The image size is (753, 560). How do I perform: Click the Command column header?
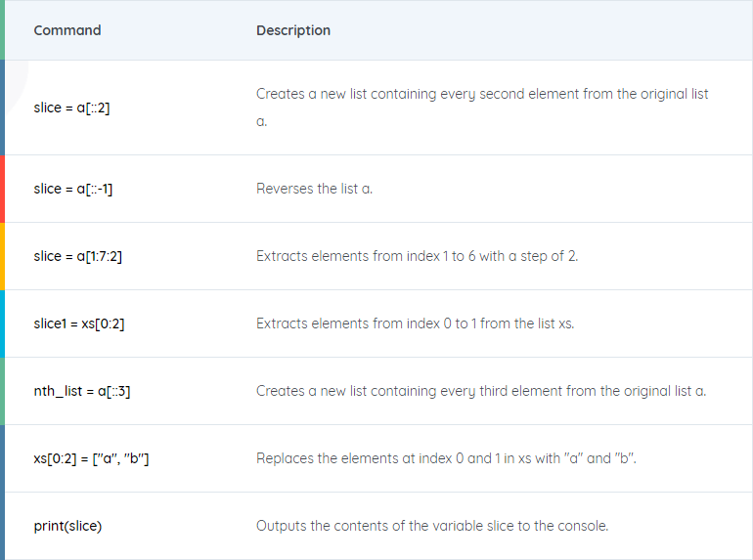67,30
